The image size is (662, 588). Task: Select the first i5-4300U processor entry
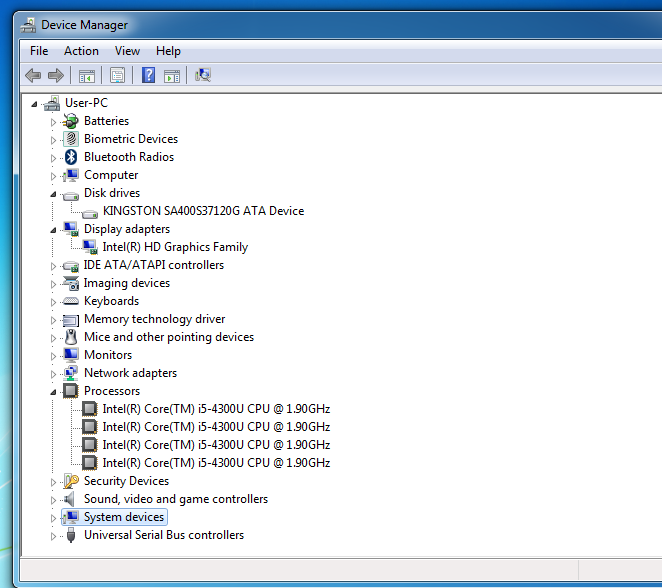216,409
